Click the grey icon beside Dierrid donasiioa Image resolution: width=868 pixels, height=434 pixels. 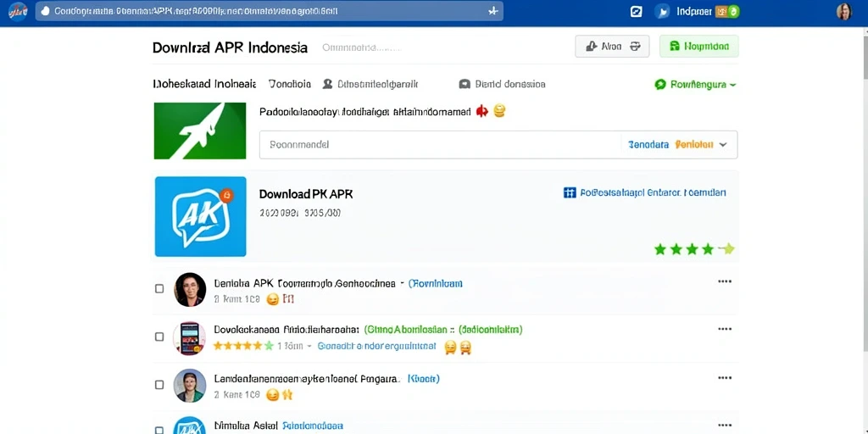[x=465, y=84]
